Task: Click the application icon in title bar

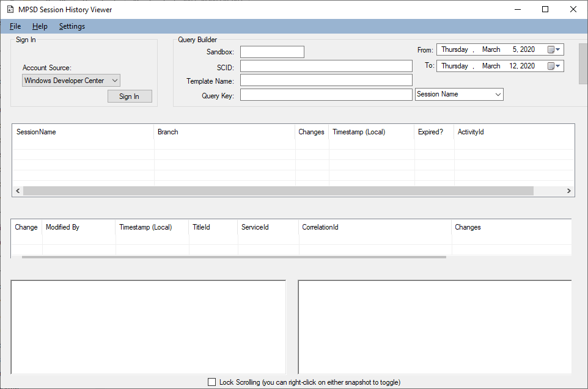Action: click(10, 9)
